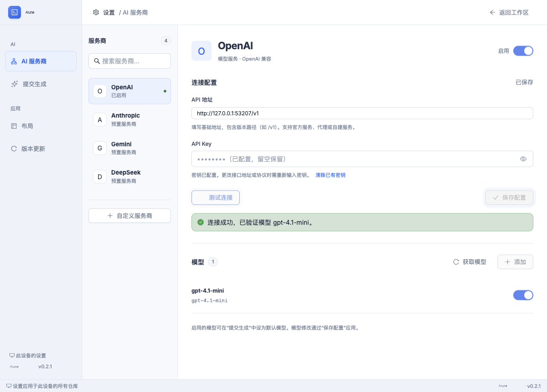The image size is (547, 392).
Task: Click the 已保存 status text
Action: [x=524, y=82]
